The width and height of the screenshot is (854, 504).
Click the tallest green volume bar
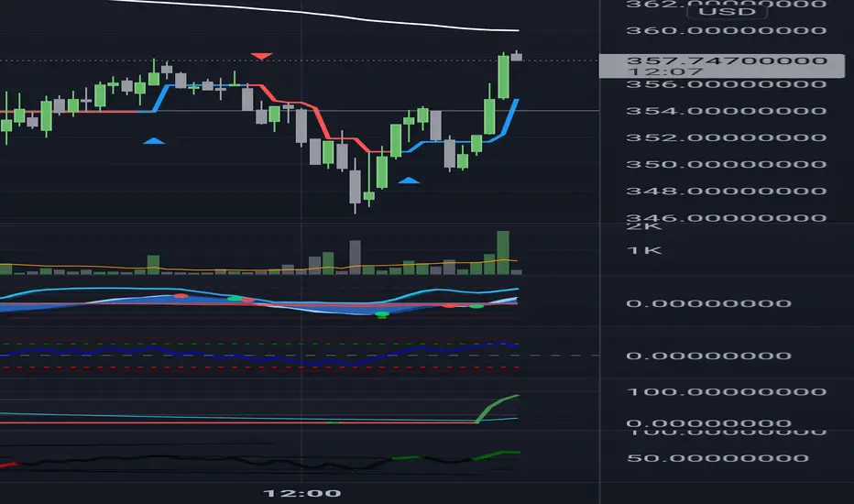point(503,252)
